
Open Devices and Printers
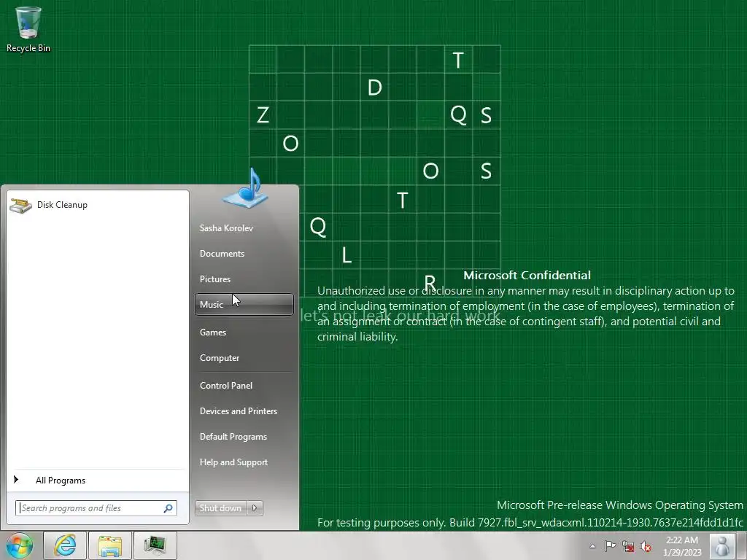pos(244,411)
